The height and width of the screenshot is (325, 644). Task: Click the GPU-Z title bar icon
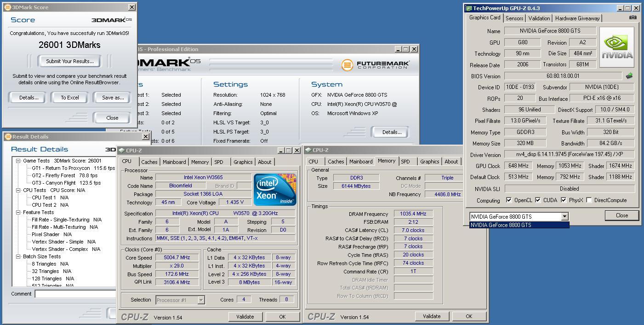pos(468,8)
